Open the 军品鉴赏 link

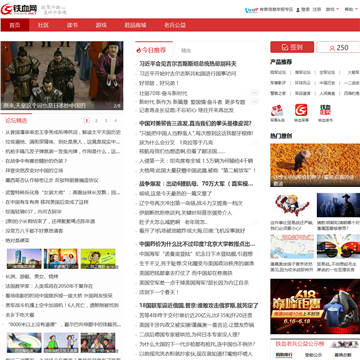click(x=303, y=93)
